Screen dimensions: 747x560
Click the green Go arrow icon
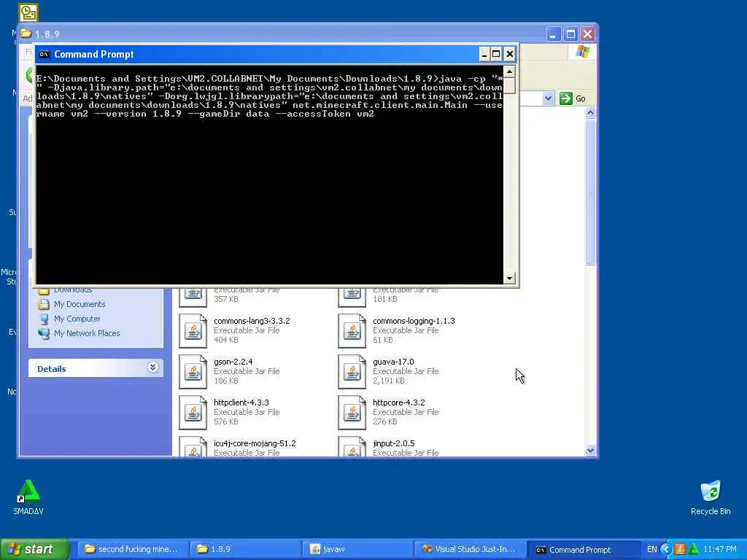[x=565, y=98]
